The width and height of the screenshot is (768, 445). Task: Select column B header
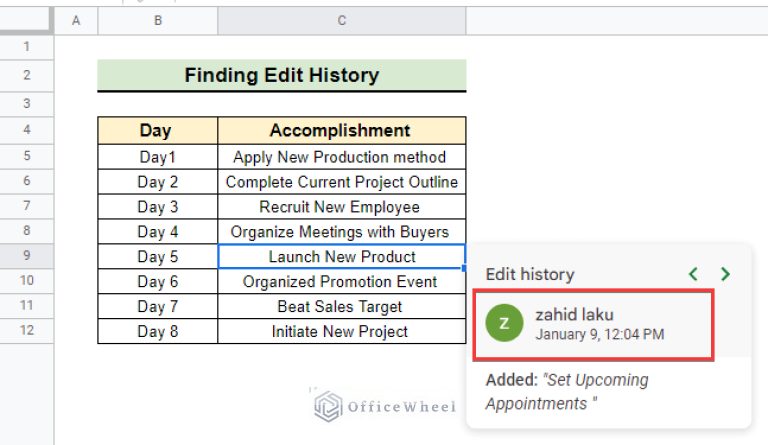tap(157, 20)
